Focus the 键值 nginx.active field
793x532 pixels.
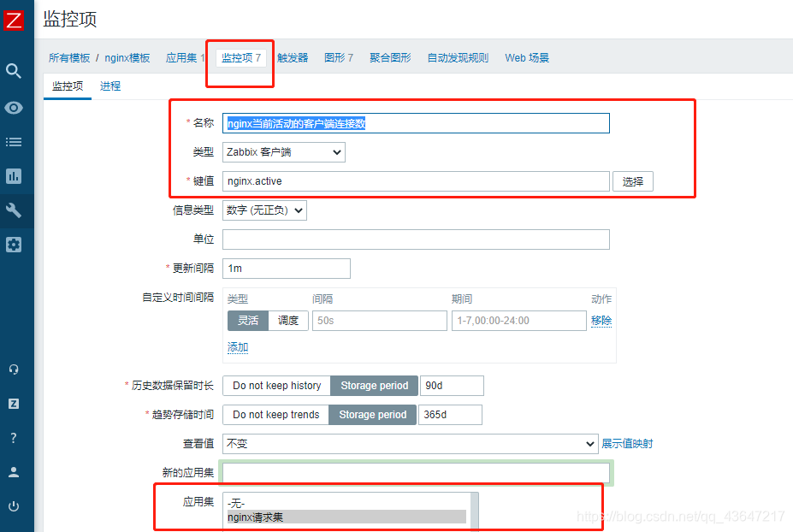click(x=417, y=181)
